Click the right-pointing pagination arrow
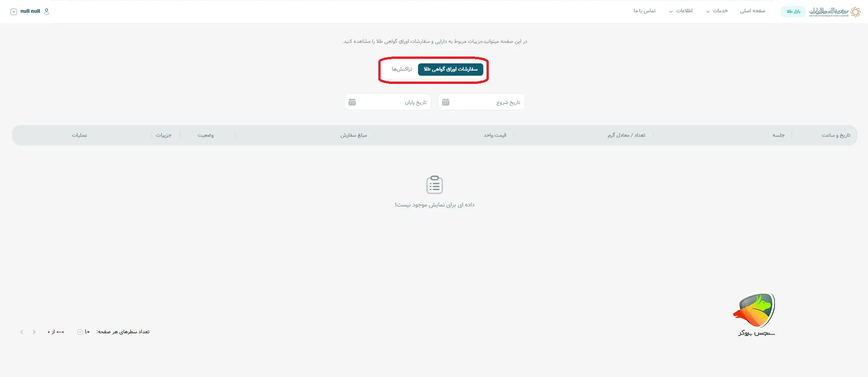Viewport: 868px width, 377px height. click(34, 332)
